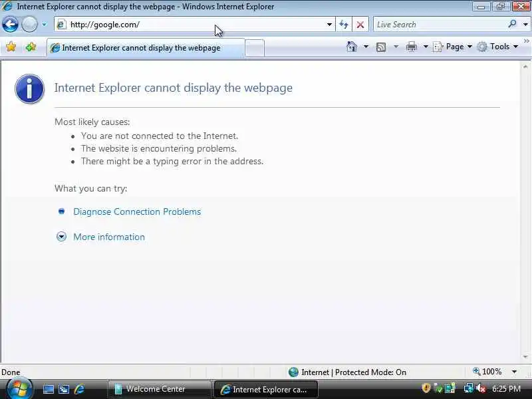Click the Windows Security shield tray icon
This screenshot has width=532, height=399.
[426, 388]
